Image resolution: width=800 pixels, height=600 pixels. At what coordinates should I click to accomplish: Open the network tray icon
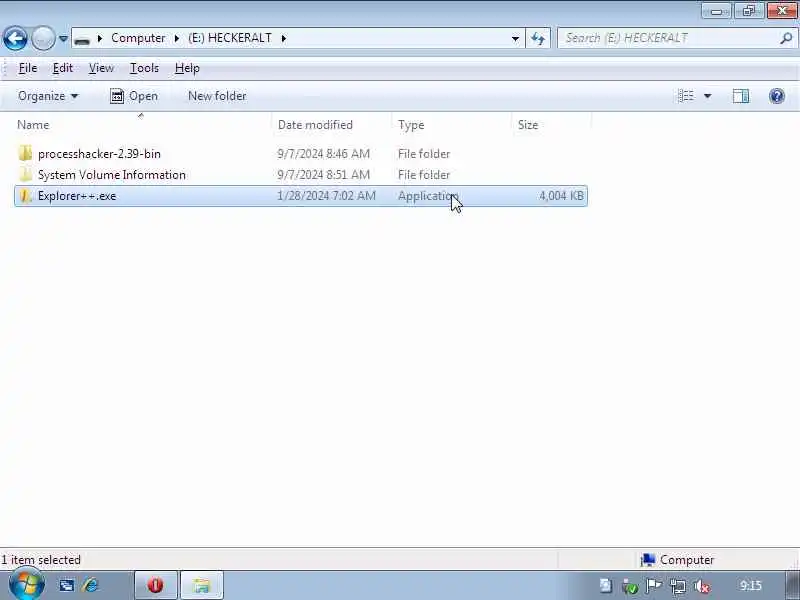click(678, 586)
